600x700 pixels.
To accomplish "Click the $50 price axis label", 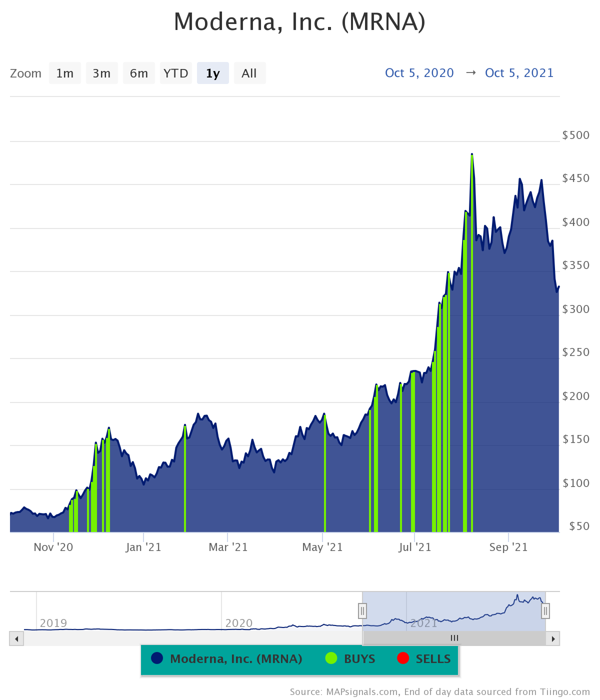I will click(579, 526).
